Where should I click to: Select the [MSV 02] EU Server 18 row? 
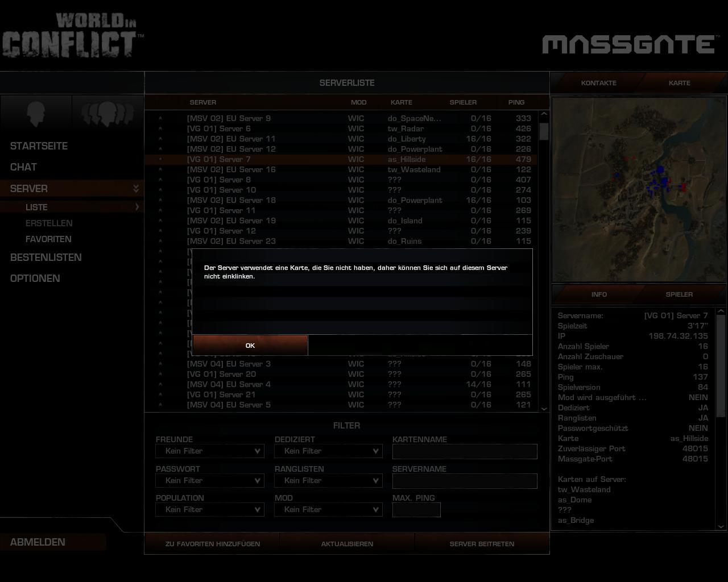tap(341, 200)
